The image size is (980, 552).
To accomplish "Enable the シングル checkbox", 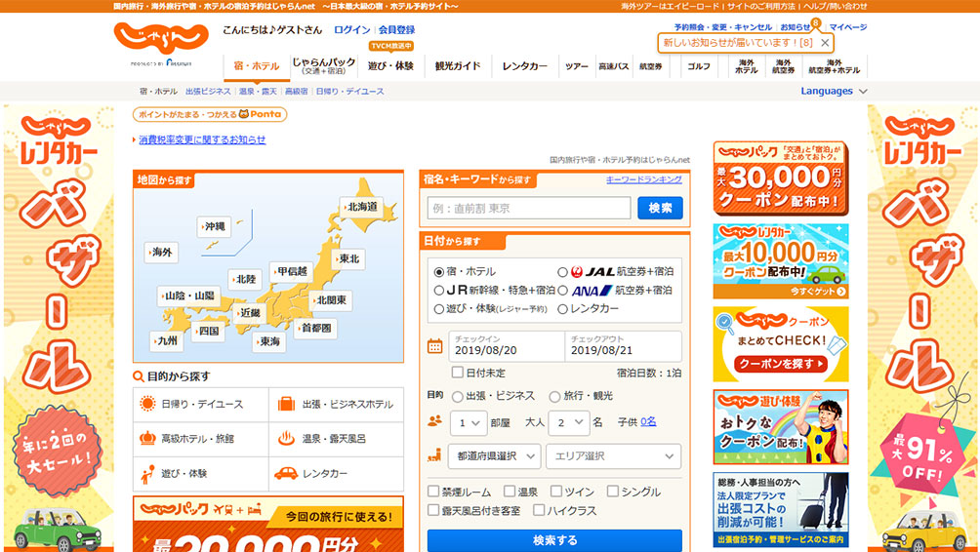I will pos(613,492).
